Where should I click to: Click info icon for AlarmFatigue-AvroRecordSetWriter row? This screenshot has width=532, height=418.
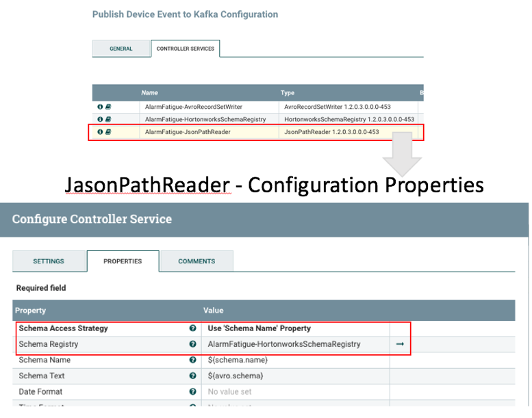pos(100,107)
